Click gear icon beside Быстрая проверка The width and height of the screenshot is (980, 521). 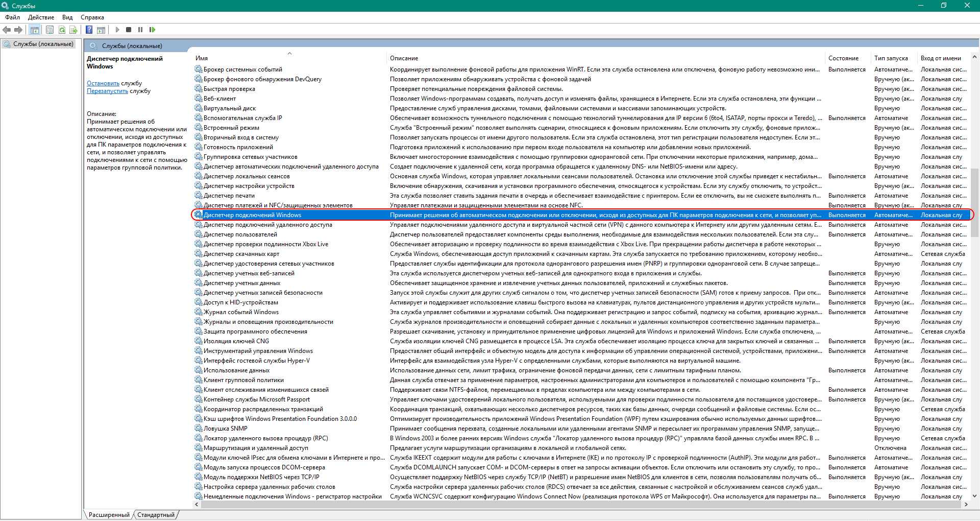[x=198, y=88]
